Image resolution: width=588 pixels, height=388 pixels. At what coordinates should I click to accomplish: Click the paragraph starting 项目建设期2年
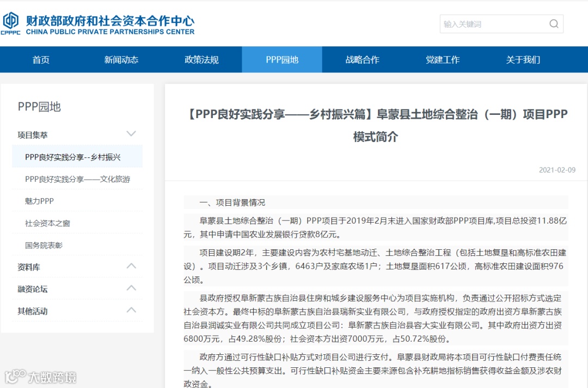point(376,266)
